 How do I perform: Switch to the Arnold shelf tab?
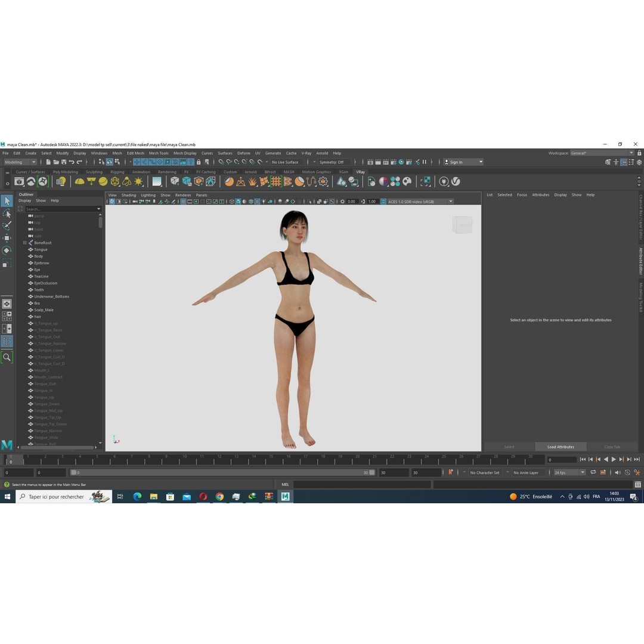(x=250, y=172)
